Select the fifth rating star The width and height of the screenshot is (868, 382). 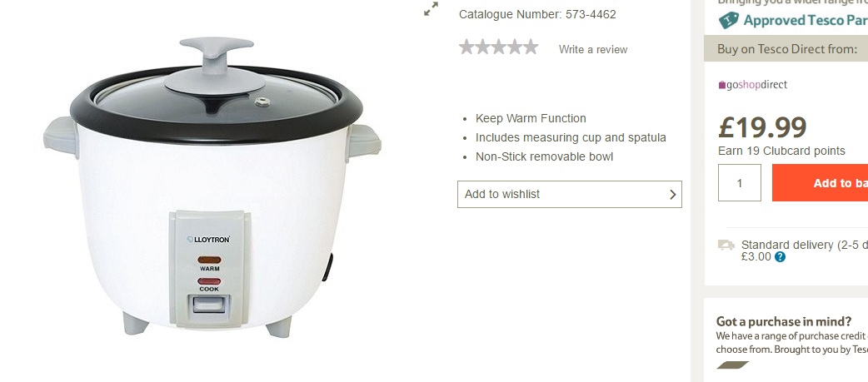[531, 47]
